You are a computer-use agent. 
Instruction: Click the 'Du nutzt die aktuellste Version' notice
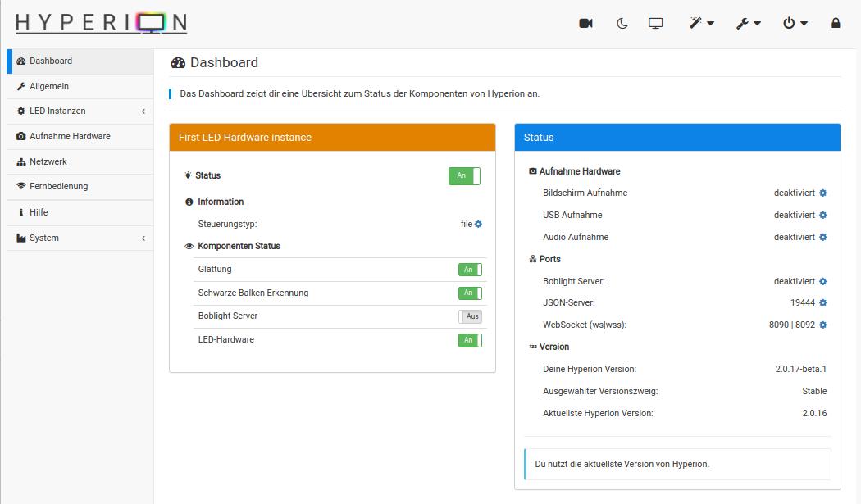coord(677,464)
